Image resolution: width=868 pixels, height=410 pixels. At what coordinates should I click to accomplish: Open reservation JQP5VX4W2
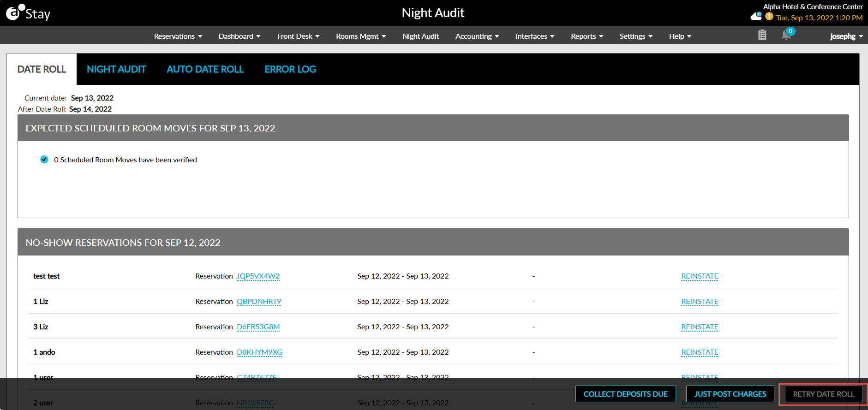click(258, 276)
